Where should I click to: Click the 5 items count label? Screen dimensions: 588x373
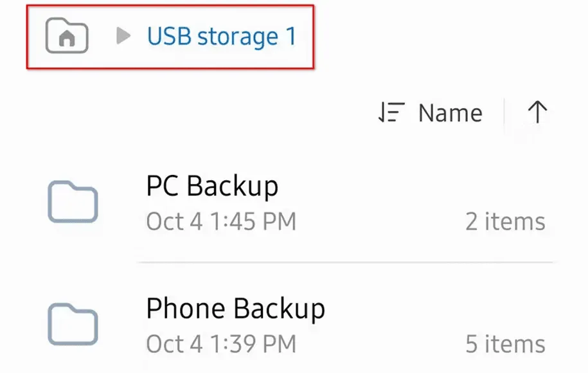coord(505,344)
